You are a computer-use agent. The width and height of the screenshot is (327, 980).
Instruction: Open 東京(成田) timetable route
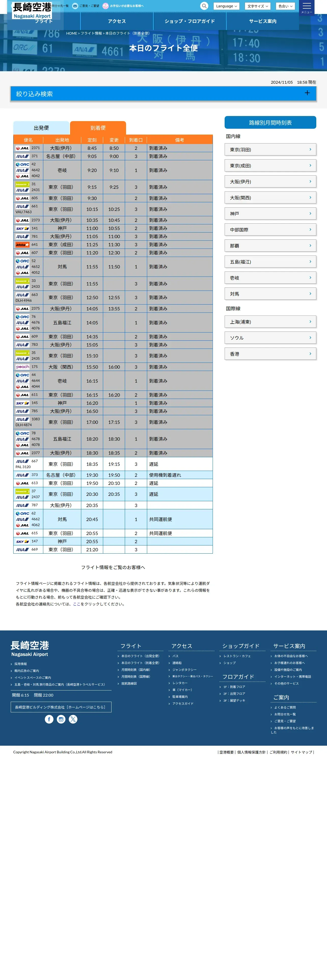coord(270,165)
